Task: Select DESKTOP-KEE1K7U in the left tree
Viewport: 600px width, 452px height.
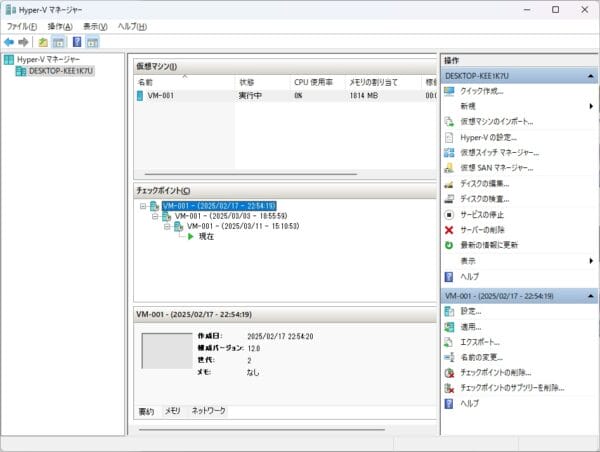Action: 60,71
